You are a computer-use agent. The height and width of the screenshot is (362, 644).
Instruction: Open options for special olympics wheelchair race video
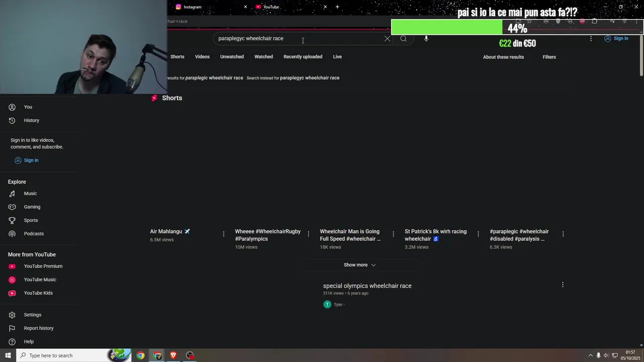562,285
